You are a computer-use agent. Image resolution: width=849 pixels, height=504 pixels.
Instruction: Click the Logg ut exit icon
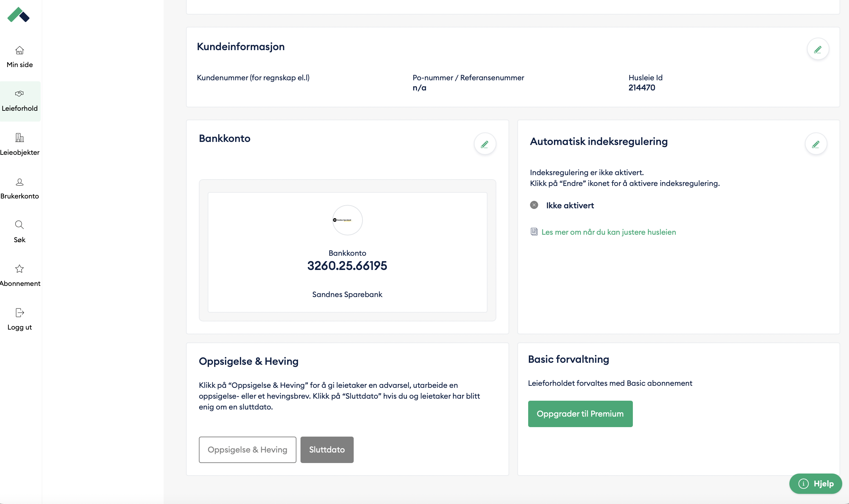click(20, 312)
